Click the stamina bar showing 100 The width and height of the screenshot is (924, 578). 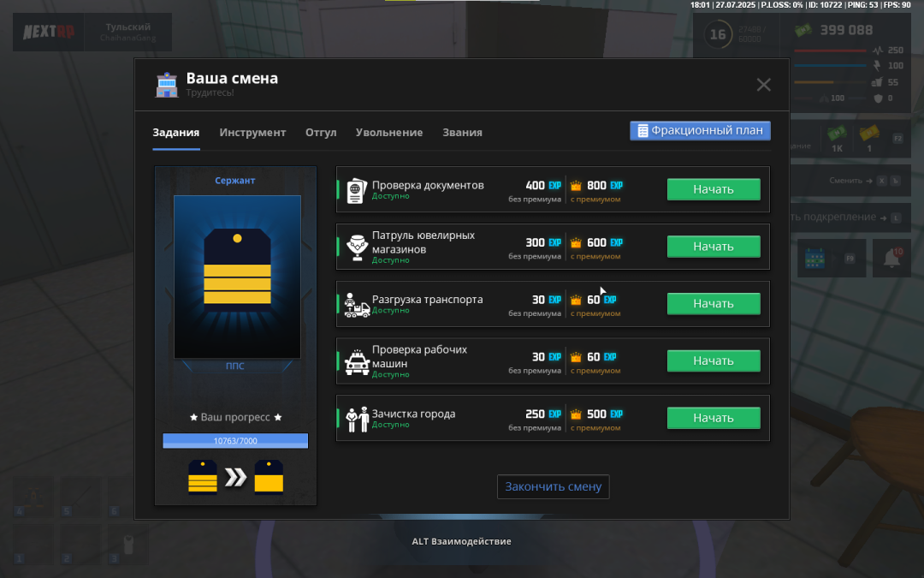pyautogui.click(x=830, y=66)
